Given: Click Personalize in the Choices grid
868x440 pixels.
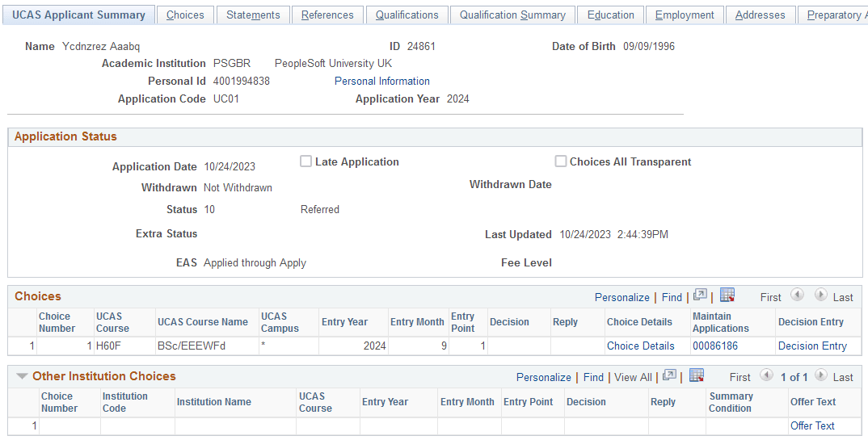Looking at the screenshot, I should [x=622, y=297].
